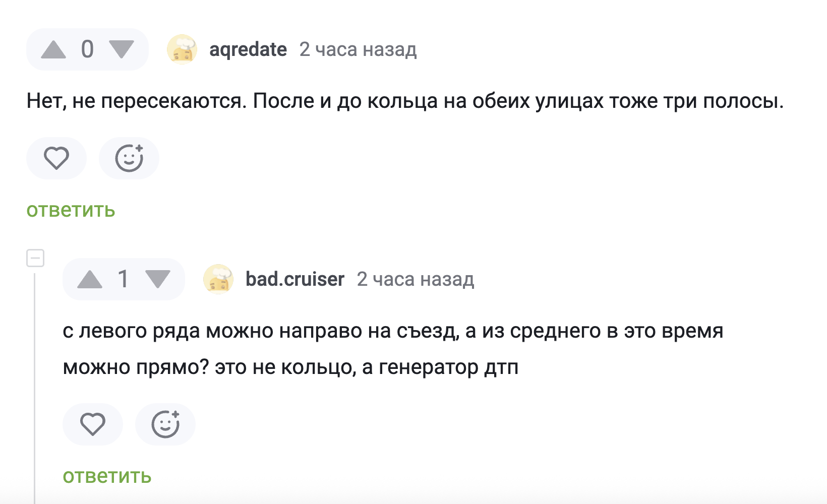Open the bad.cruiser username profile link
The height and width of the screenshot is (504, 827).
295,279
